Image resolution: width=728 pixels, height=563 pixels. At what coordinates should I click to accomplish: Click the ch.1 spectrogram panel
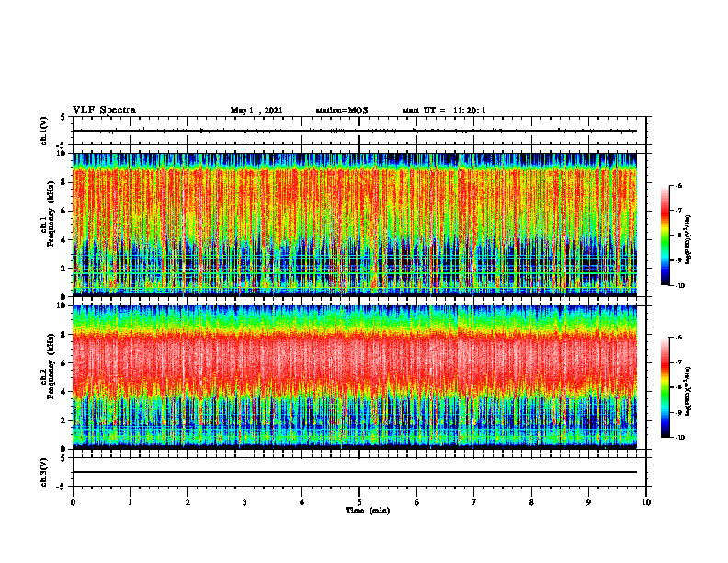355,224
